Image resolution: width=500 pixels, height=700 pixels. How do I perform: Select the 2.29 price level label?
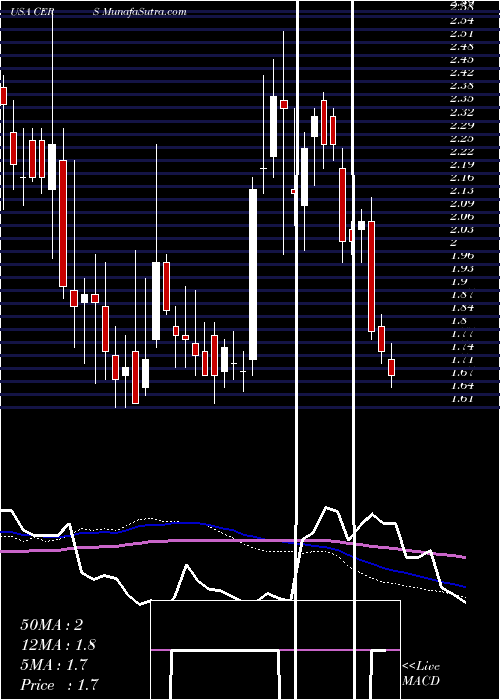click(462, 125)
